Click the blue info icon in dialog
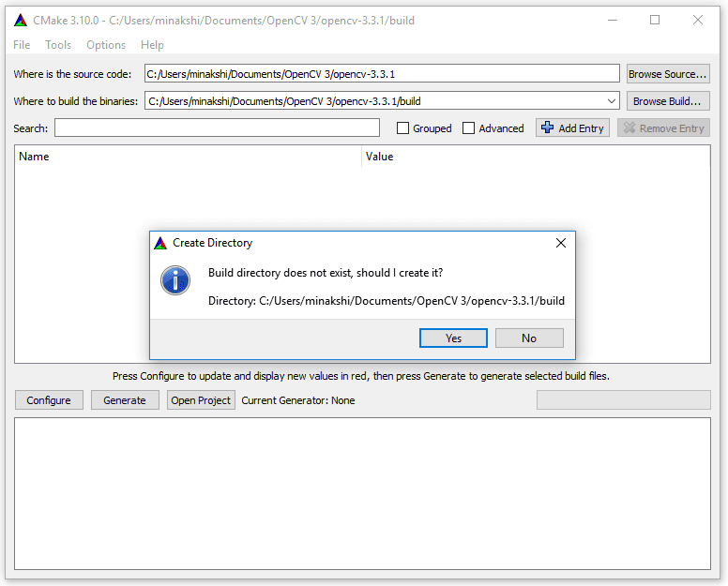Image resolution: width=728 pixels, height=586 pixels. point(175,280)
